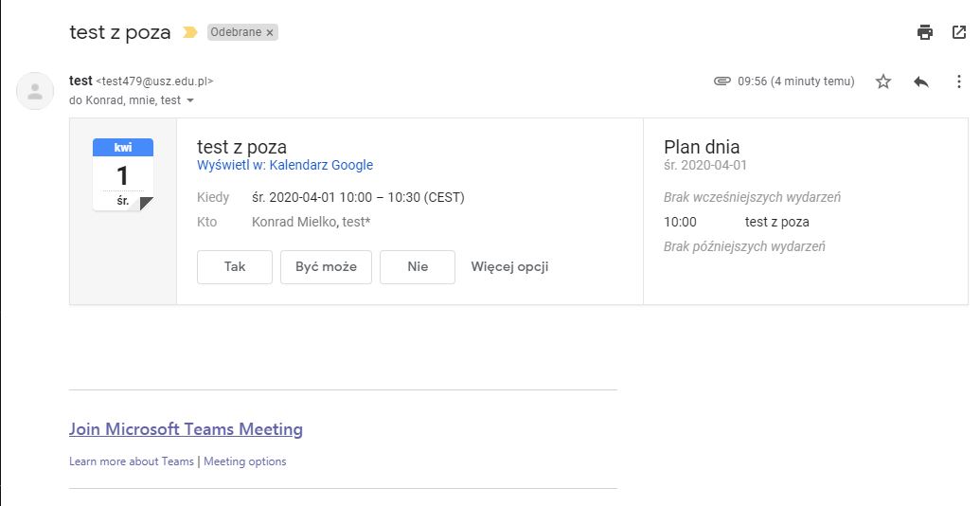Image resolution: width=980 pixels, height=506 pixels.
Task: Click Join Microsoft Teams Meeting link
Action: click(x=186, y=429)
